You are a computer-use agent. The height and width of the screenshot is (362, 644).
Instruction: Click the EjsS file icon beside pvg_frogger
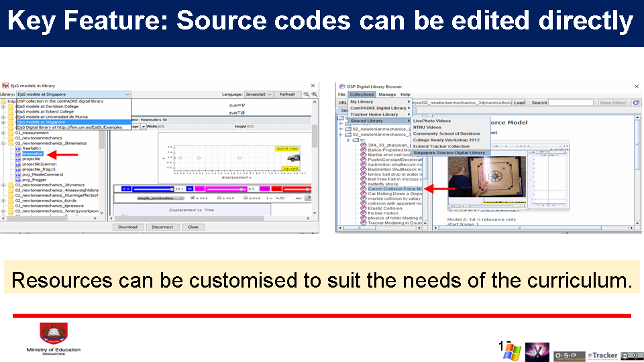point(18,180)
